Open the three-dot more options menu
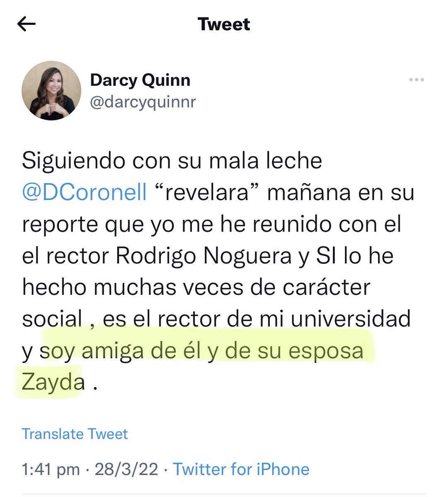 pyautogui.click(x=416, y=80)
